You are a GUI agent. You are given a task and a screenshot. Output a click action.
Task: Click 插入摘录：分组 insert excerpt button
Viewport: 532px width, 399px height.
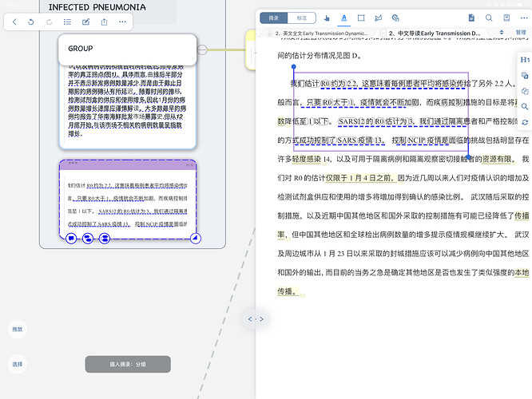tap(128, 364)
